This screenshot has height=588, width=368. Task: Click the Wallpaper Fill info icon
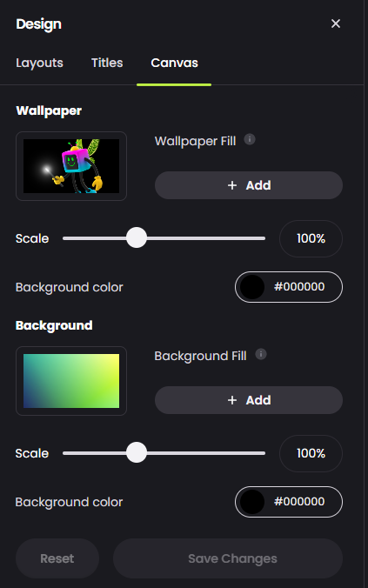[250, 139]
